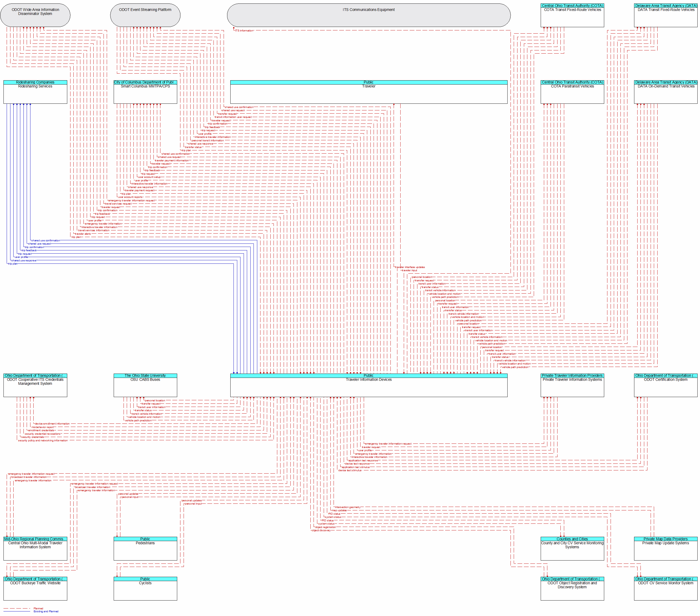Select the Cyclists box
The image size is (700, 616).
coord(145,589)
